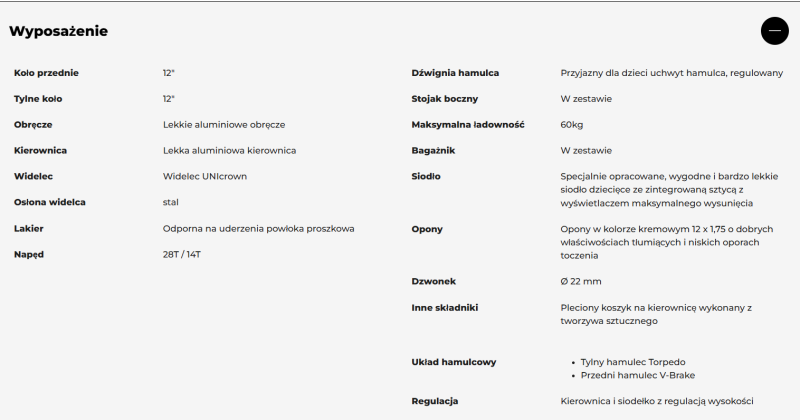This screenshot has width=800, height=420.
Task: Click the Dźwignia hamulca label
Action: coord(455,73)
